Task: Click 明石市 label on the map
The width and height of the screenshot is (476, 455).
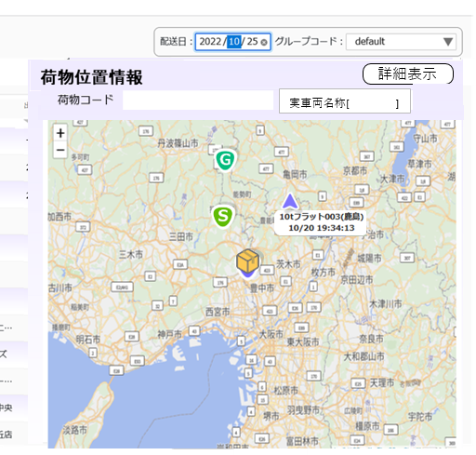Action: click(x=88, y=340)
